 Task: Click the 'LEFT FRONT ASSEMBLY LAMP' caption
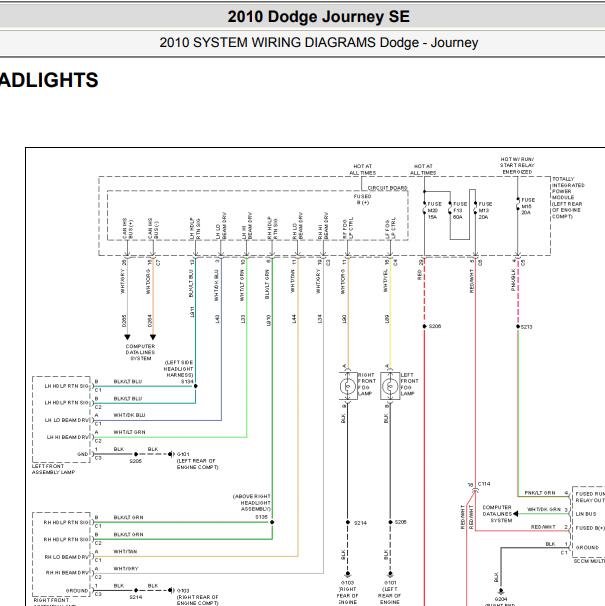pyautogui.click(x=53, y=469)
